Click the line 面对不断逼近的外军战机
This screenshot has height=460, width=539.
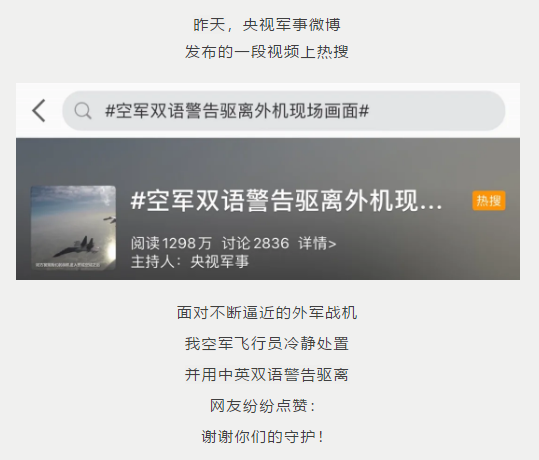click(x=267, y=313)
